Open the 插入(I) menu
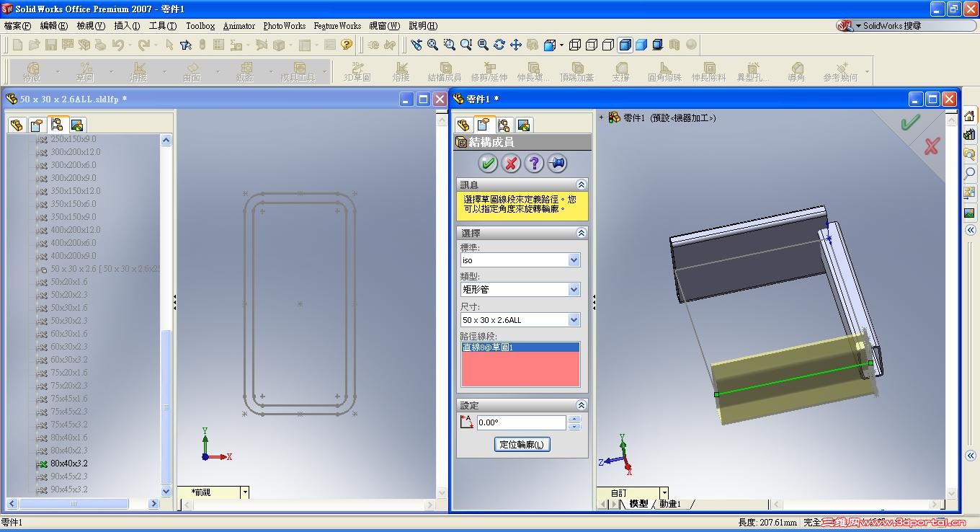Screen dimensions: 980x532 (x=127, y=26)
